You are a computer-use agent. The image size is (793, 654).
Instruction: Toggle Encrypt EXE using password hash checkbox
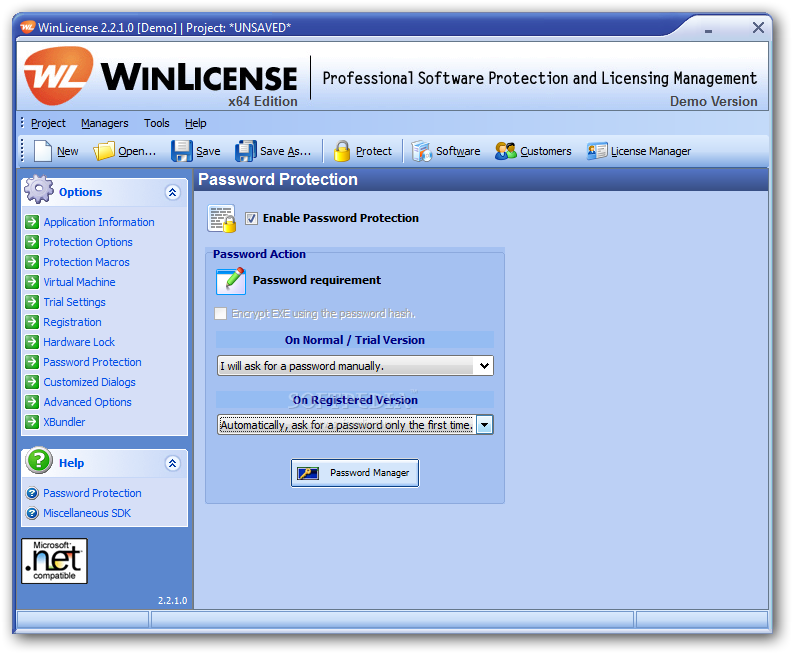(221, 314)
